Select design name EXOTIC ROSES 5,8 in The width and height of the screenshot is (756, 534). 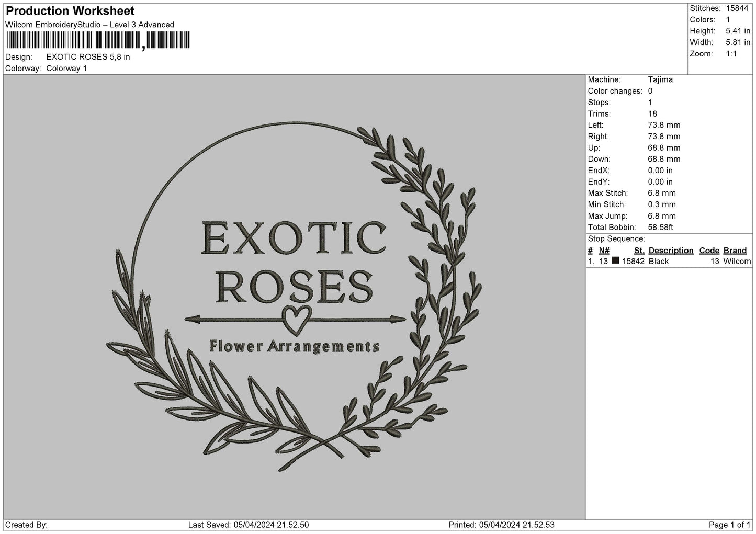click(x=88, y=57)
